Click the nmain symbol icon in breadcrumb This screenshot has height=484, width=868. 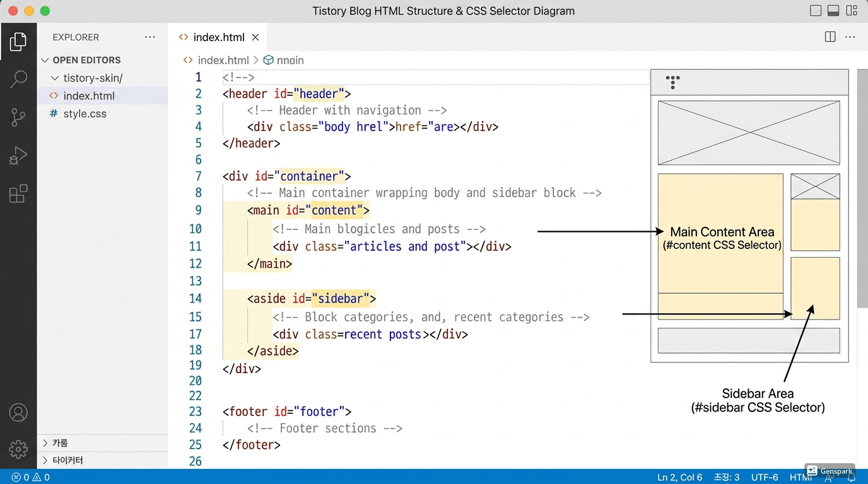coord(268,60)
